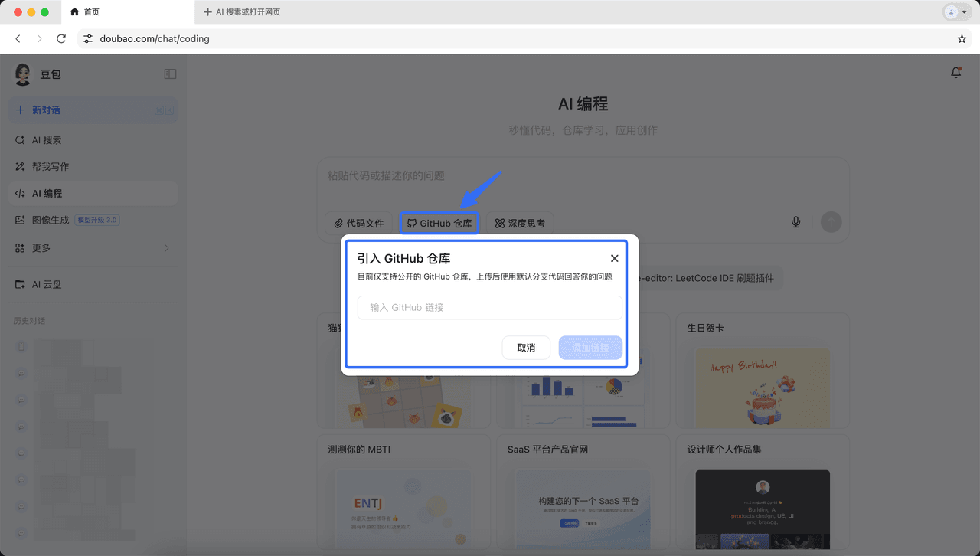The width and height of the screenshot is (980, 556).
Task: Click the GitHub link input field
Action: [490, 307]
